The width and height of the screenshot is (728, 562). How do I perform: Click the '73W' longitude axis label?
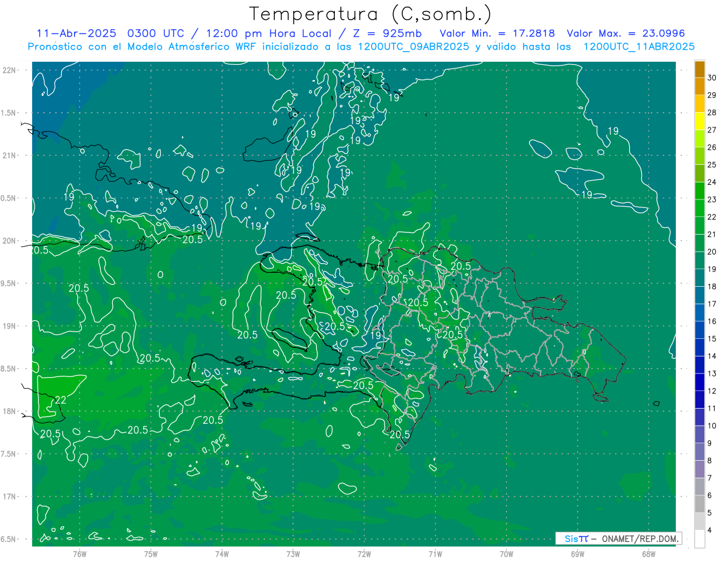coord(293,554)
